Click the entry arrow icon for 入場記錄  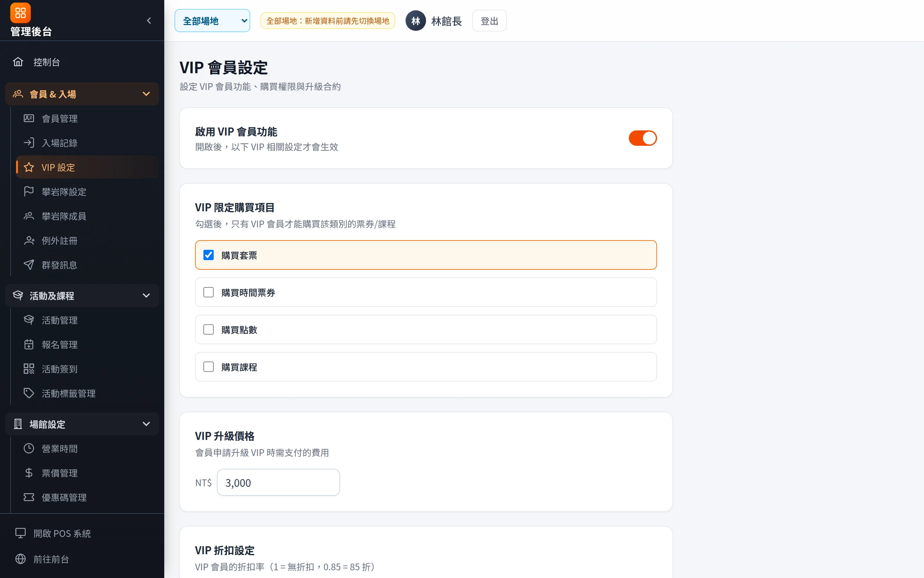(x=29, y=143)
